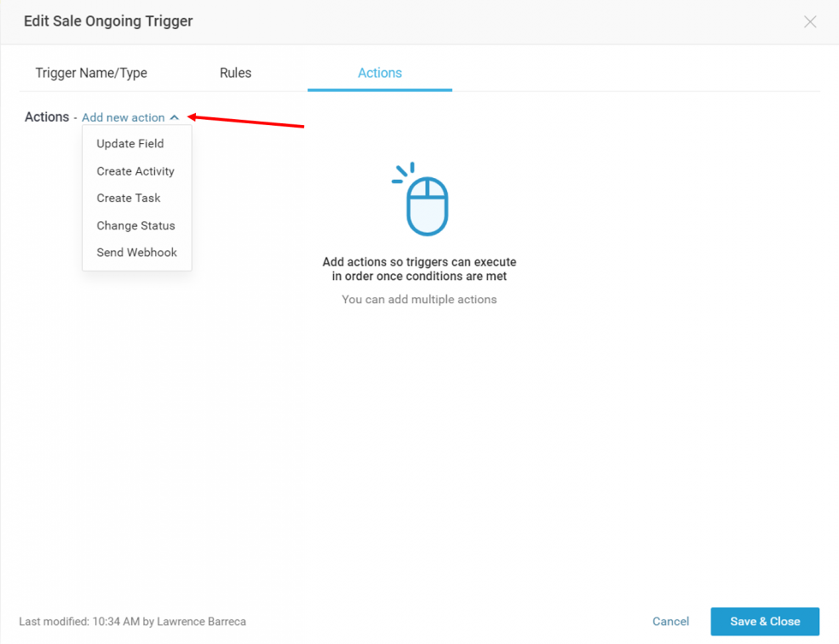Choose Create Activity action
Screen dimensions: 839x644
point(134,170)
